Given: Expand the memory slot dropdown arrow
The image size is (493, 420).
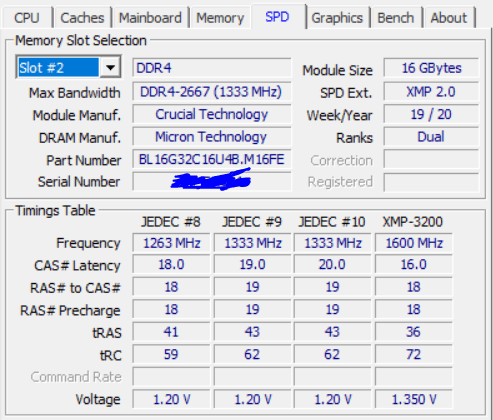Looking at the screenshot, I should (110, 68).
